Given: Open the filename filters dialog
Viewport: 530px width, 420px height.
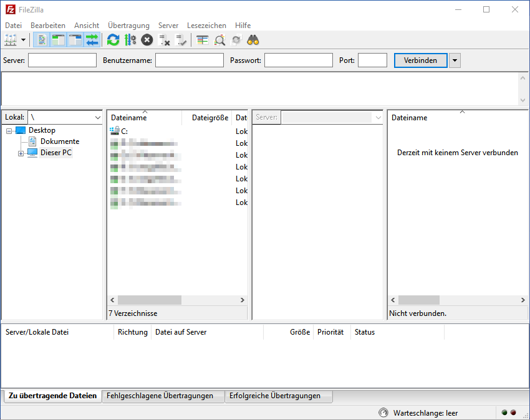Looking at the screenshot, I should (203, 40).
